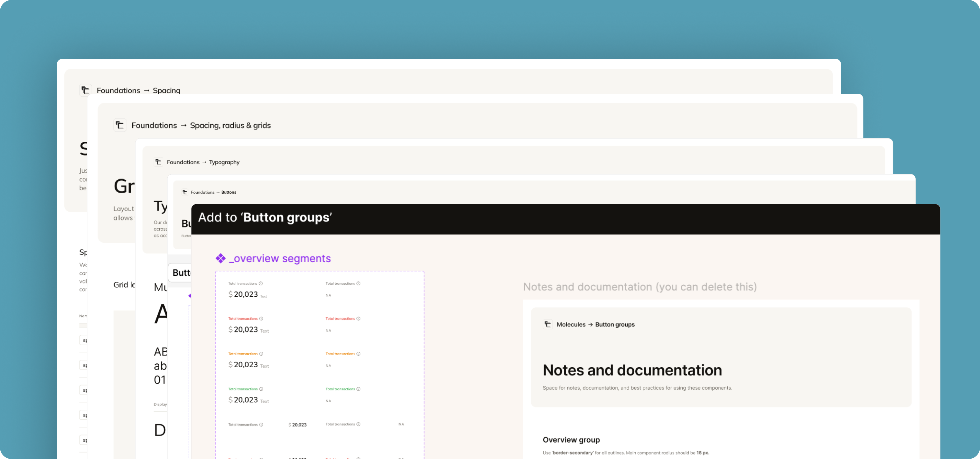Click info icon on red Total transactions with $20,023

[261, 319]
